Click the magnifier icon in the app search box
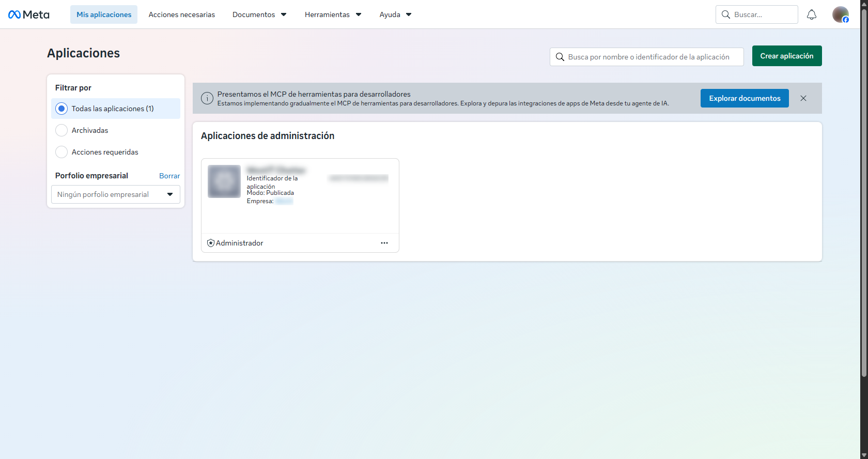Image resolution: width=868 pixels, height=459 pixels. (x=560, y=57)
